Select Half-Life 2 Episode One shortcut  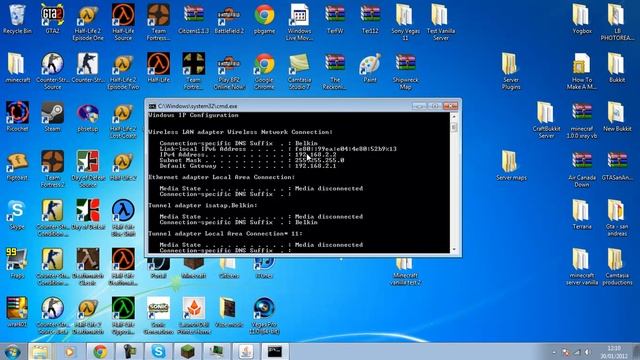pyautogui.click(x=88, y=23)
